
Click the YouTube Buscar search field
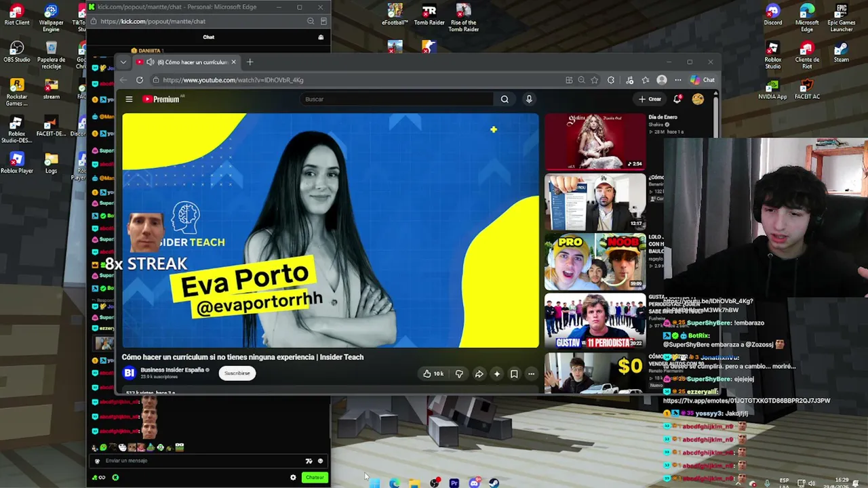point(398,99)
